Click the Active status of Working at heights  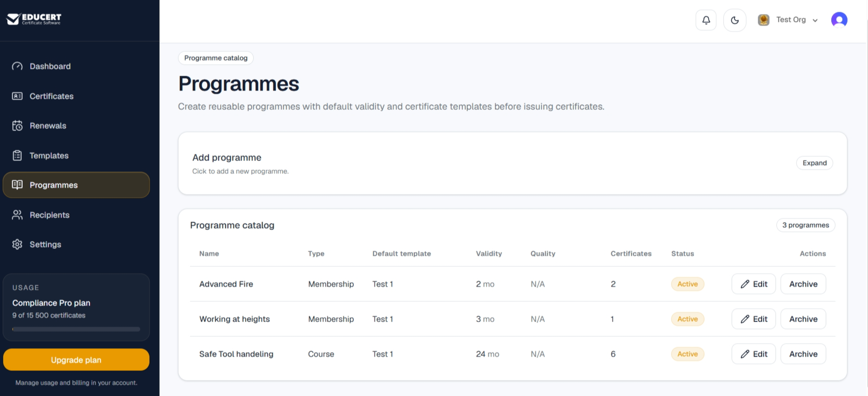coord(687,319)
